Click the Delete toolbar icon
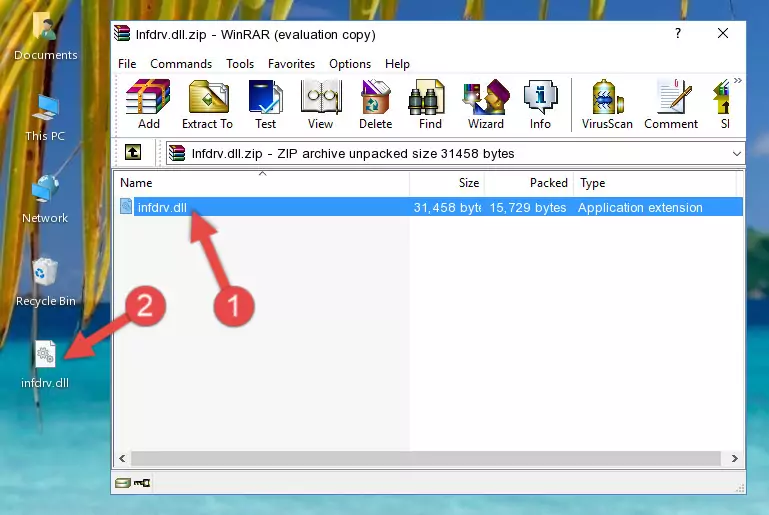This screenshot has height=515, width=769. [x=376, y=104]
